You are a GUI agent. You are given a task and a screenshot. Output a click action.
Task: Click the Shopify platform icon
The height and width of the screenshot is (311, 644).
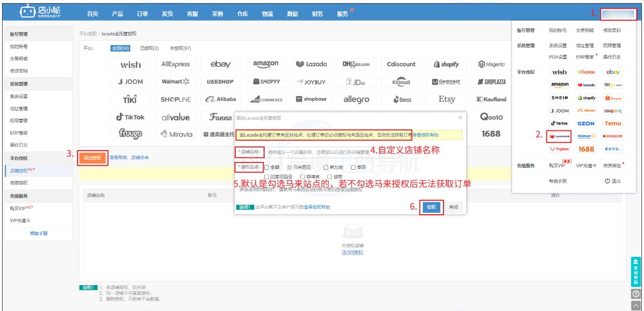[447, 64]
